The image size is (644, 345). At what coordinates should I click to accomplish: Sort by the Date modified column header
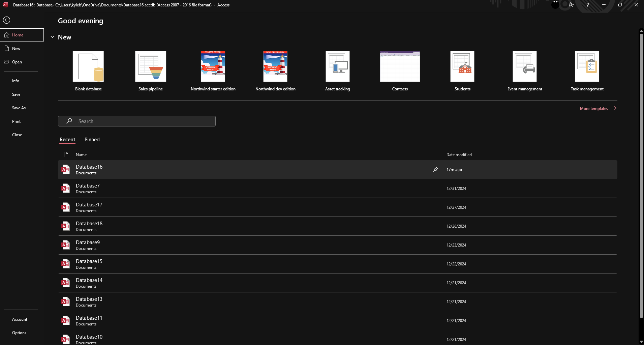coord(459,155)
